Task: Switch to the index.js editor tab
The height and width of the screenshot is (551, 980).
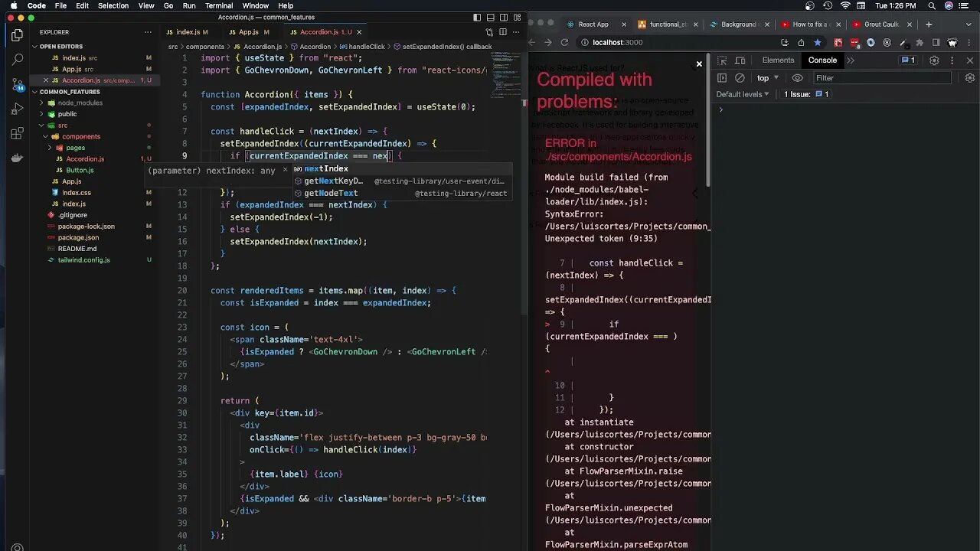Action: (187, 32)
